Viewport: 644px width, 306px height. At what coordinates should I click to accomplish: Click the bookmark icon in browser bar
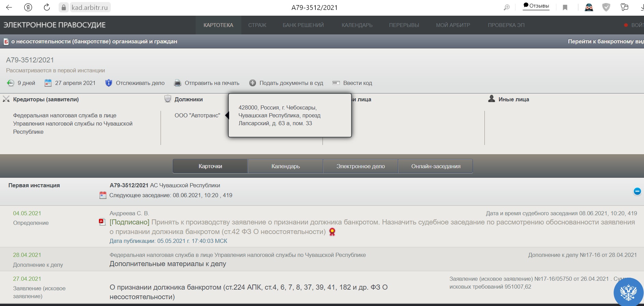[x=565, y=8]
